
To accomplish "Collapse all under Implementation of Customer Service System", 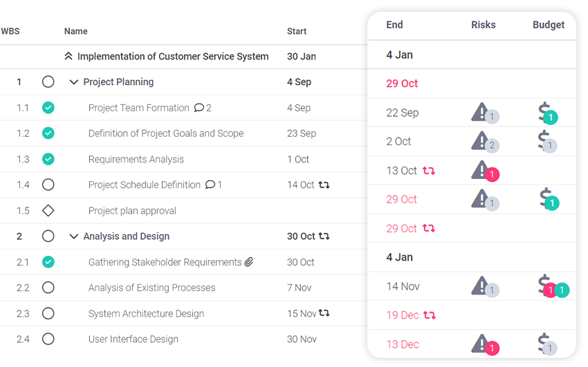I will [68, 57].
